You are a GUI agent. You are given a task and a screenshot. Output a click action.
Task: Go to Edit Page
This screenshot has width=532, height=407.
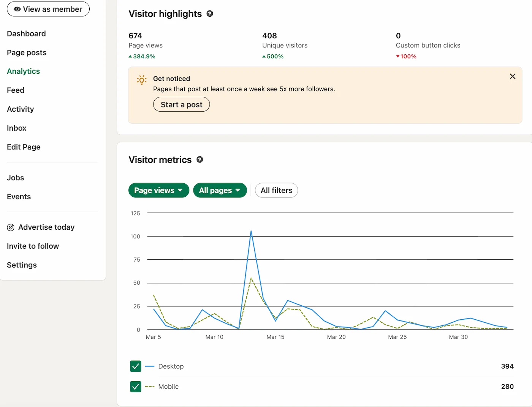pos(24,147)
